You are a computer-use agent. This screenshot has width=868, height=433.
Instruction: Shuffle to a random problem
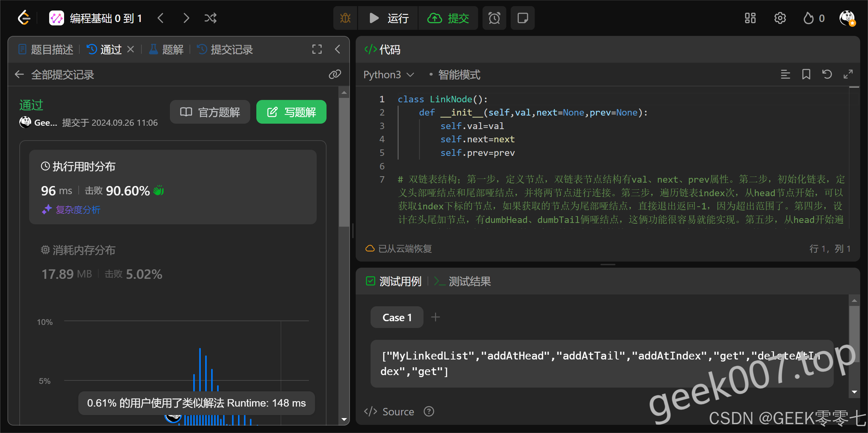coord(210,18)
